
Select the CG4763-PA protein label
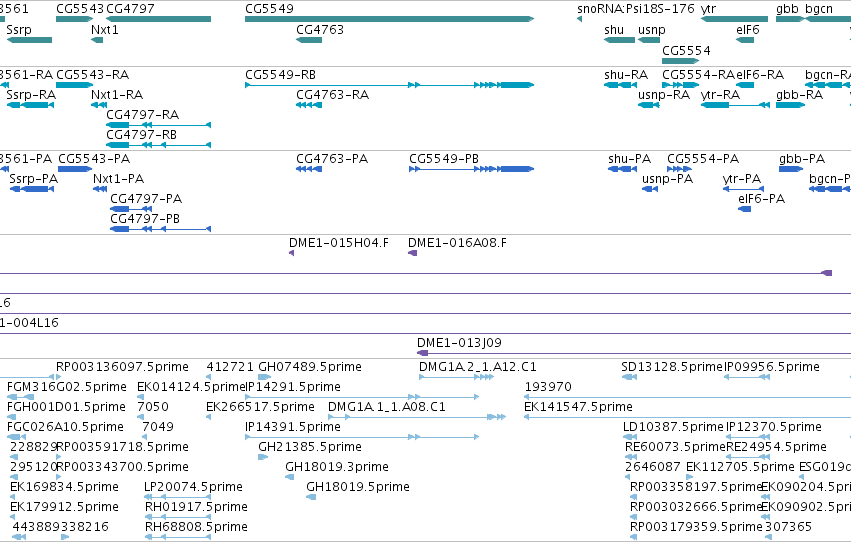point(332,158)
